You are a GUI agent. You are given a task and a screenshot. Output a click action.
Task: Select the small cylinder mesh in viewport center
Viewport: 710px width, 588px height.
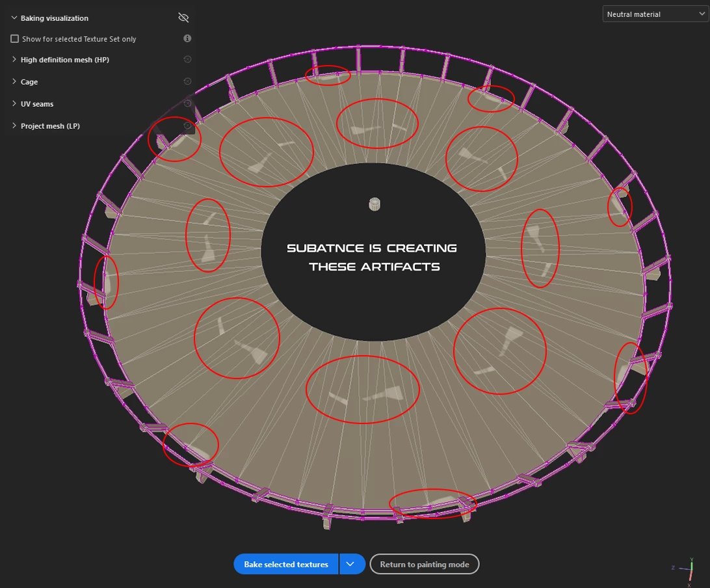click(375, 204)
